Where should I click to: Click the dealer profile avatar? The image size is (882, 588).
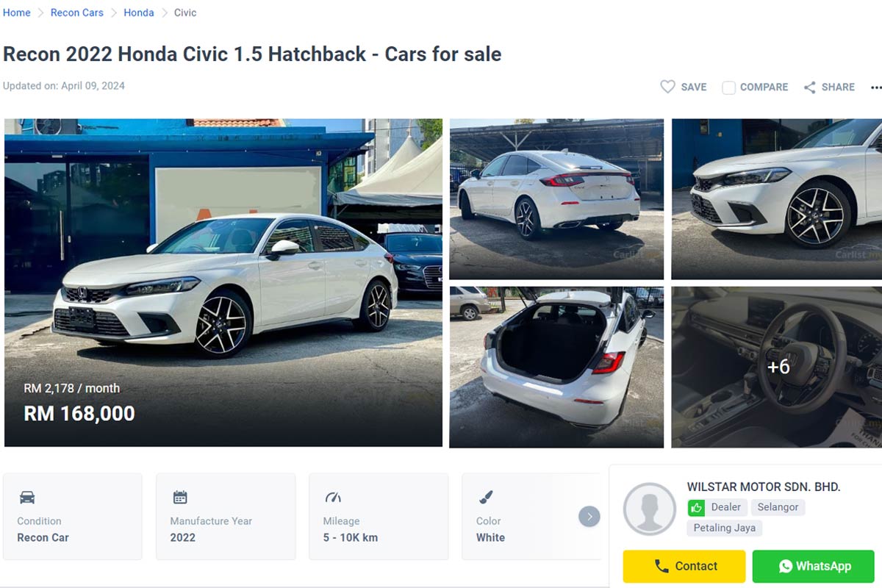tap(650, 509)
